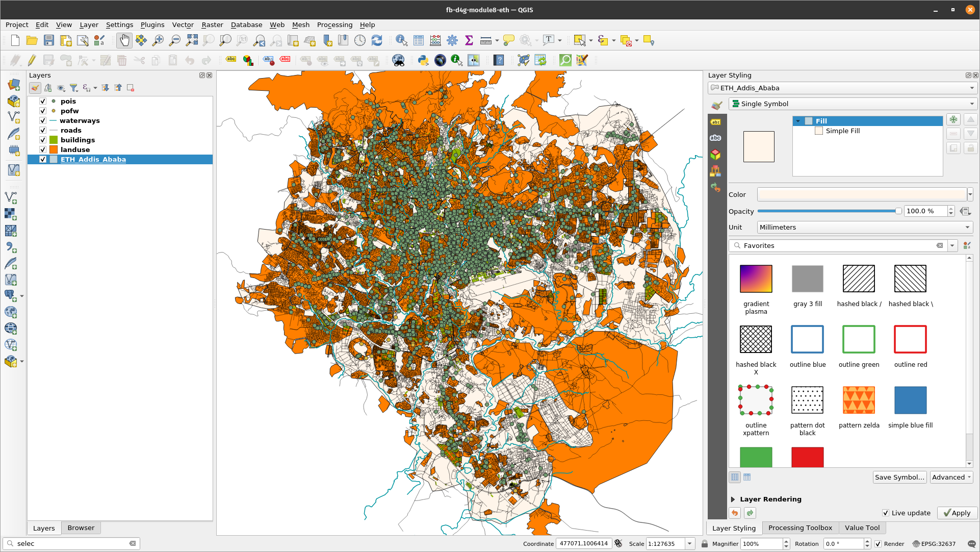Image resolution: width=980 pixels, height=552 pixels.
Task: Click the undo styling arrow icon
Action: tap(735, 513)
